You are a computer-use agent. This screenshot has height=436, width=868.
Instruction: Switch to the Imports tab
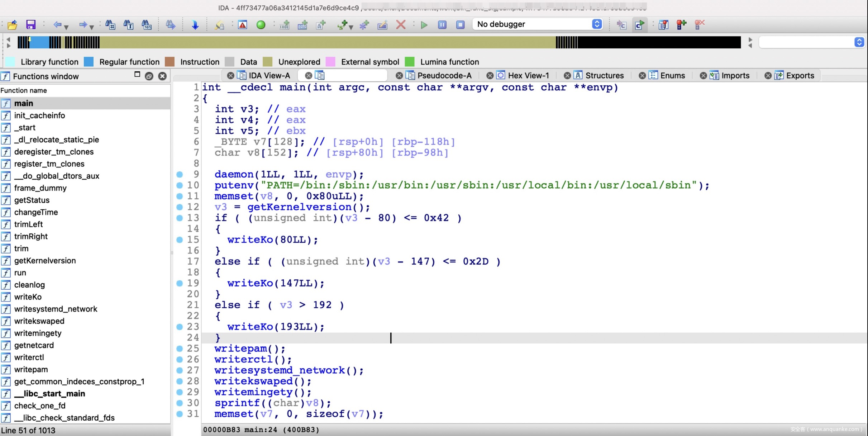(x=735, y=76)
